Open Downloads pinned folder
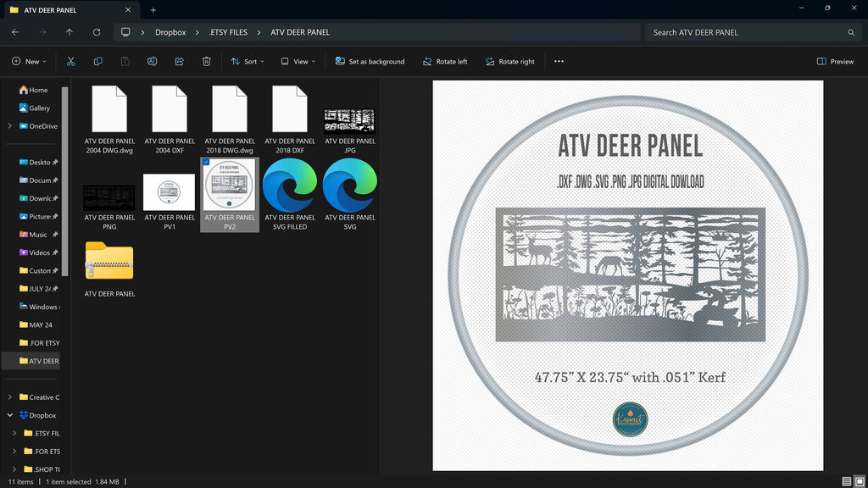Image resolution: width=868 pixels, height=488 pixels. pyautogui.click(x=34, y=198)
